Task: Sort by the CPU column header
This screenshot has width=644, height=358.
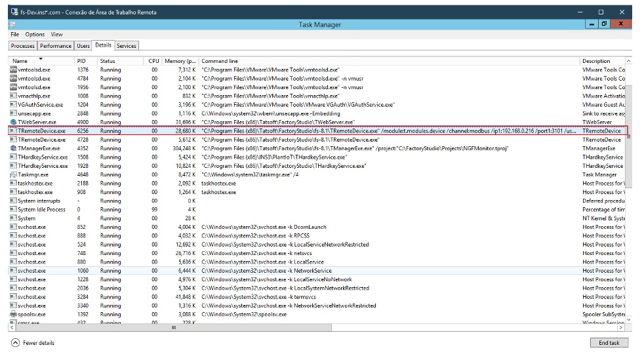Action: pos(153,61)
